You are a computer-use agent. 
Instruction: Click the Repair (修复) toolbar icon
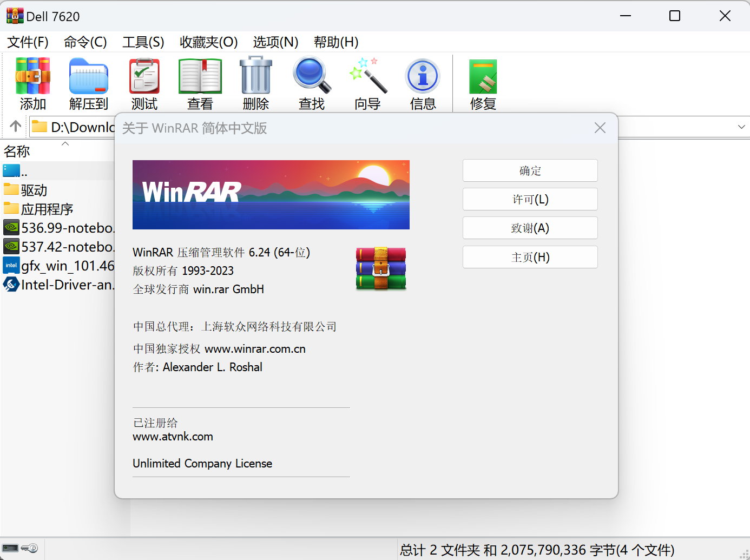tap(483, 76)
